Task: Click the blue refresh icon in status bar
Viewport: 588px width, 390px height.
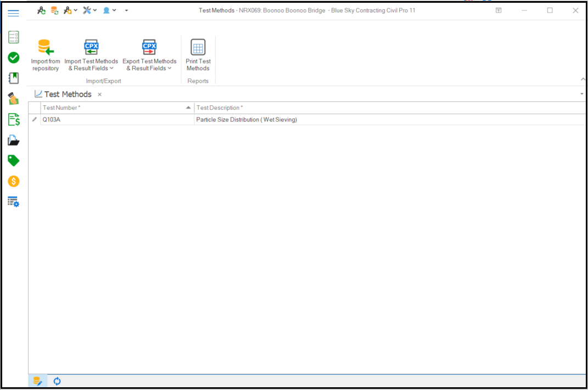Action: pyautogui.click(x=57, y=381)
